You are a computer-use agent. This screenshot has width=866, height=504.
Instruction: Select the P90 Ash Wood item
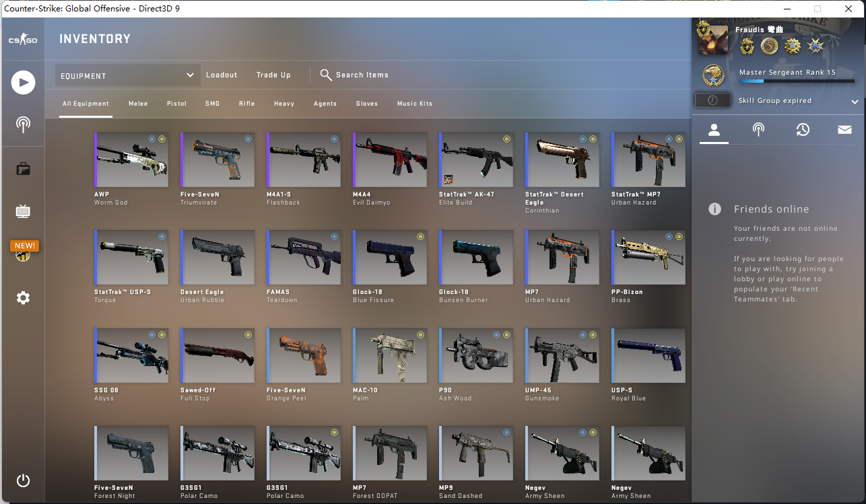point(476,355)
